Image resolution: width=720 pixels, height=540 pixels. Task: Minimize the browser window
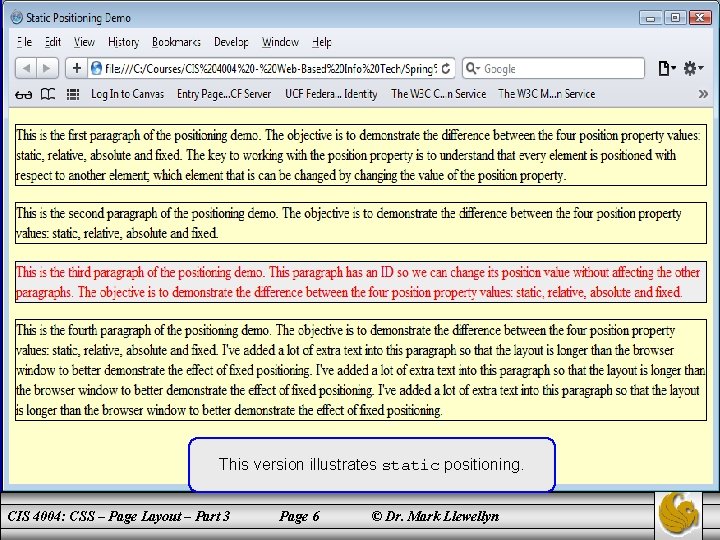pos(651,18)
